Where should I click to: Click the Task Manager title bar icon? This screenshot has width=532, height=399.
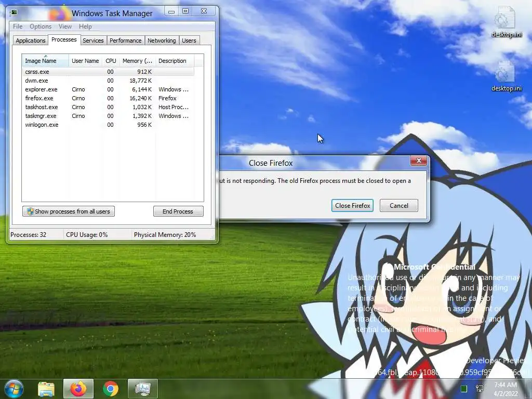pyautogui.click(x=14, y=13)
